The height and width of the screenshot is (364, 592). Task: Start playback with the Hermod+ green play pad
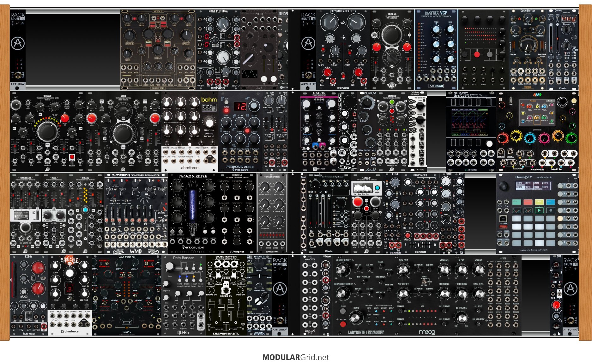click(539, 210)
